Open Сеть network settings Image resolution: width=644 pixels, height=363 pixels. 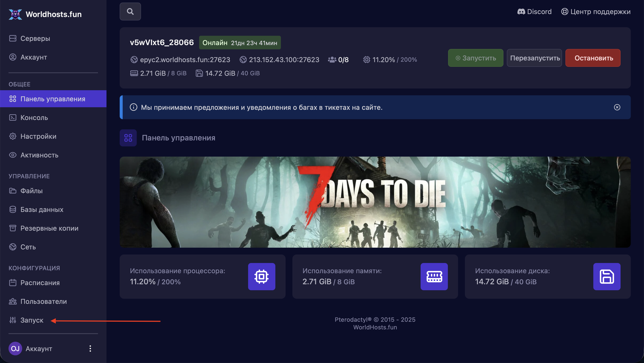[x=28, y=247]
